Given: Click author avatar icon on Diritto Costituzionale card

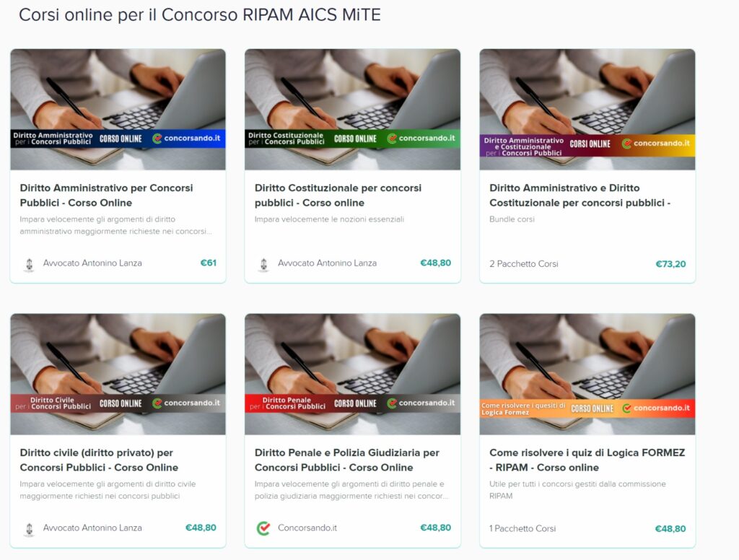Looking at the screenshot, I should (x=264, y=264).
